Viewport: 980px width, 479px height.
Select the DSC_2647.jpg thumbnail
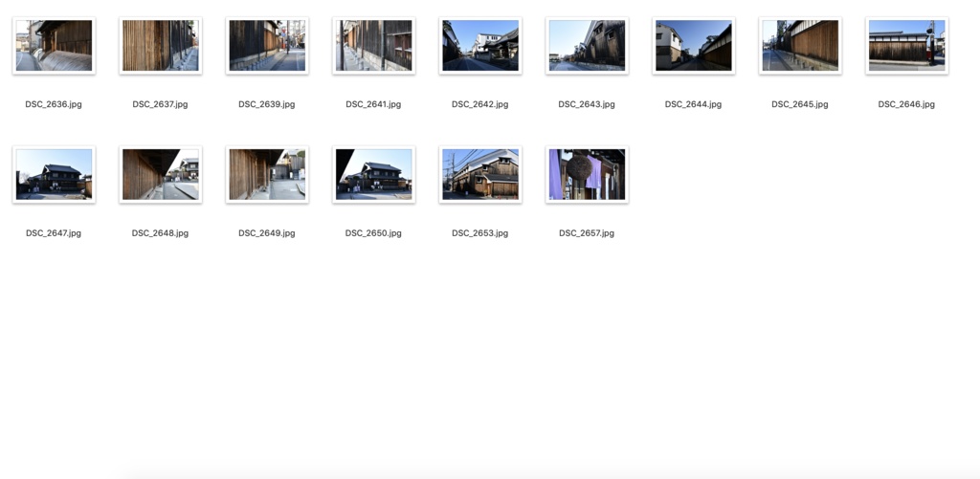(x=54, y=174)
